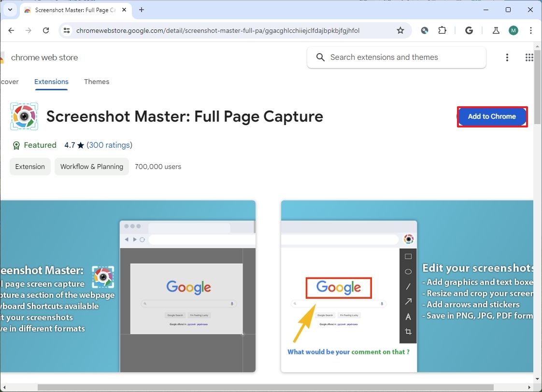Screen dimensions: 542x392
Task: Reload the page using the refresh icon
Action: 46,30
